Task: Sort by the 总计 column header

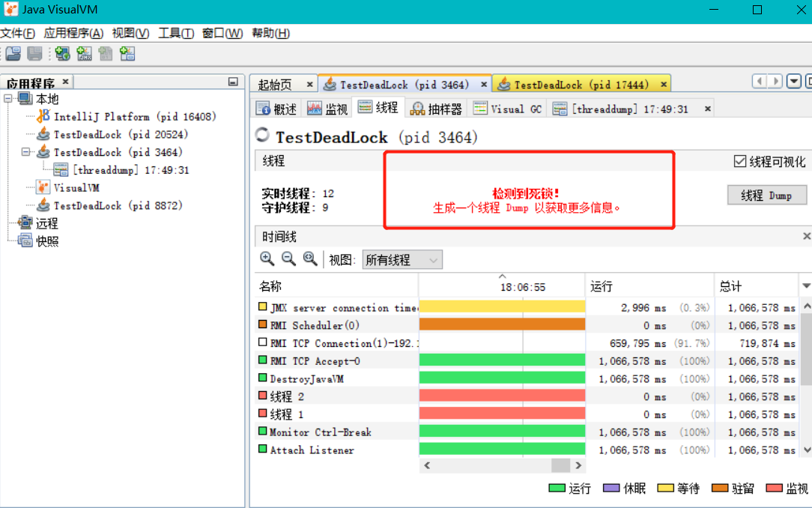Action: coord(757,286)
